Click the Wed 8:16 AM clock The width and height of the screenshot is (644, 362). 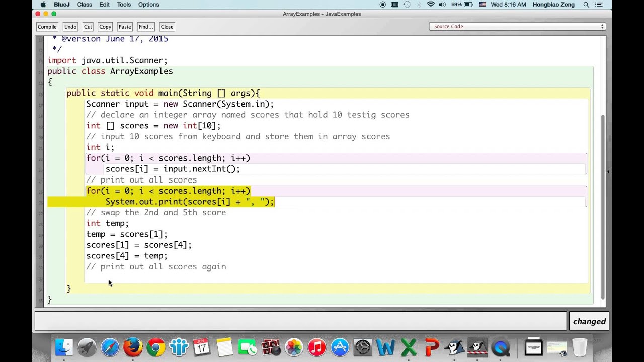(508, 5)
